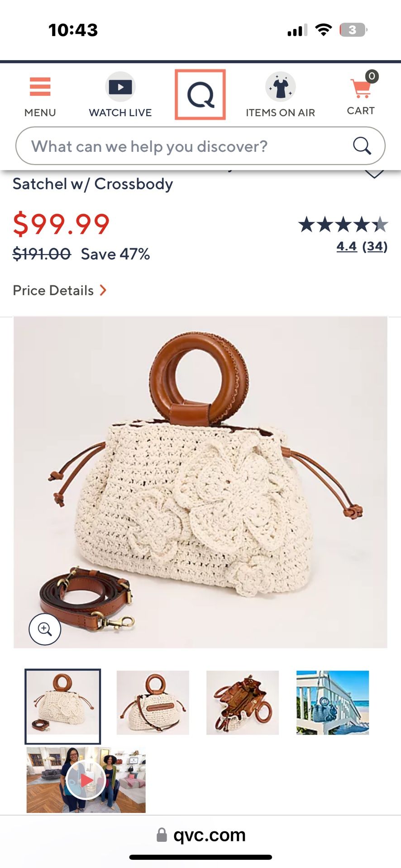Open the hamburger MENU icon

click(x=40, y=87)
